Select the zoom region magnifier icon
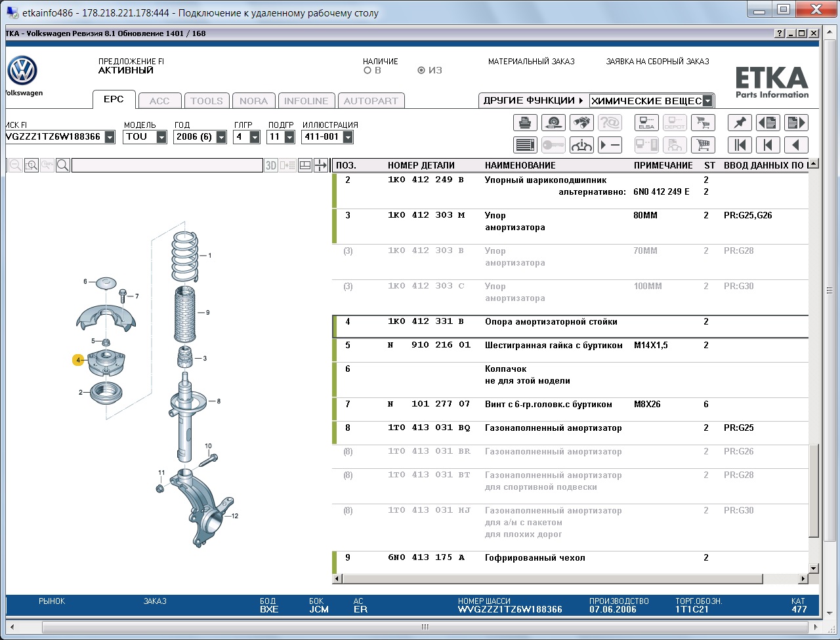Screen dimensions: 840x640 (31, 165)
